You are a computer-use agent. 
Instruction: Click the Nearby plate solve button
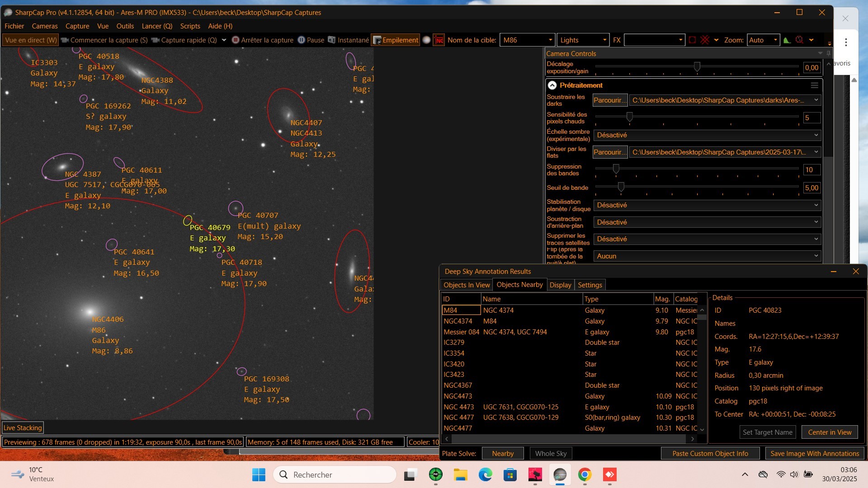point(503,454)
